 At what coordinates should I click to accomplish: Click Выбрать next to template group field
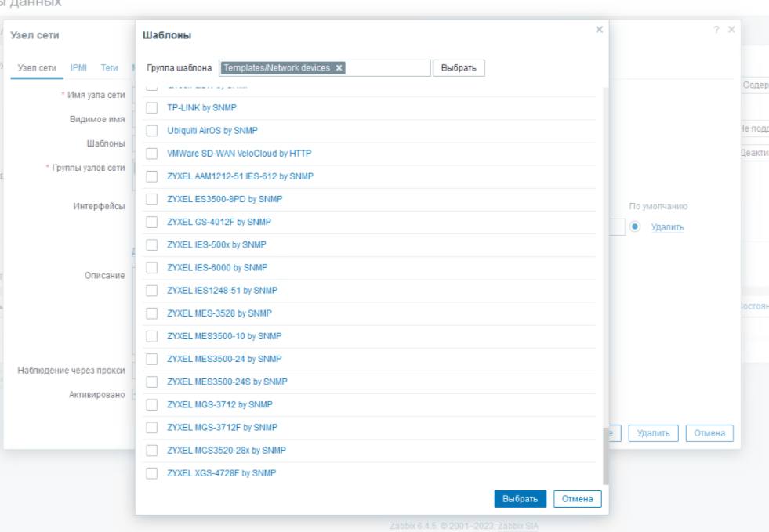tap(459, 68)
